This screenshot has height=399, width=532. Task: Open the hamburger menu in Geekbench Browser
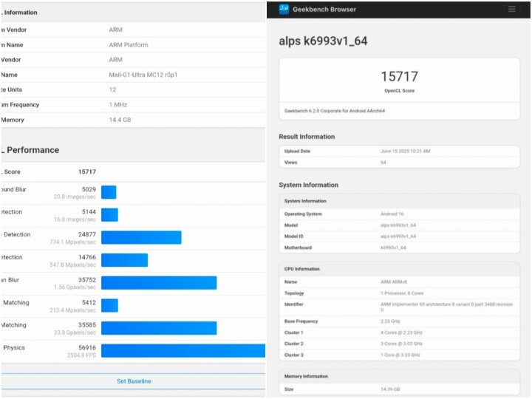click(511, 10)
